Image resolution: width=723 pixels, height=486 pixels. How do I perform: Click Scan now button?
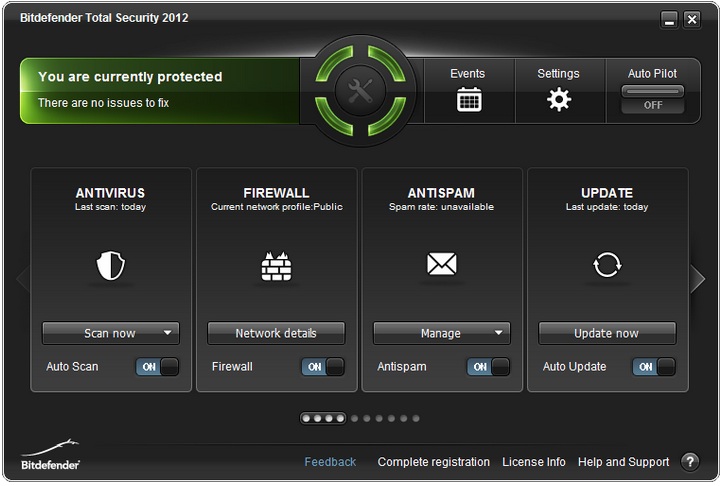pos(111,333)
